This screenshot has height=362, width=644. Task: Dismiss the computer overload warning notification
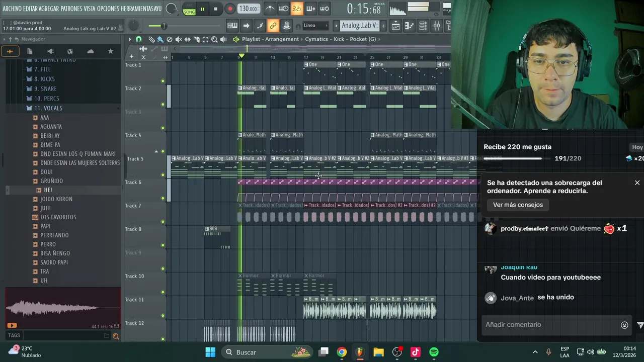coord(637,183)
